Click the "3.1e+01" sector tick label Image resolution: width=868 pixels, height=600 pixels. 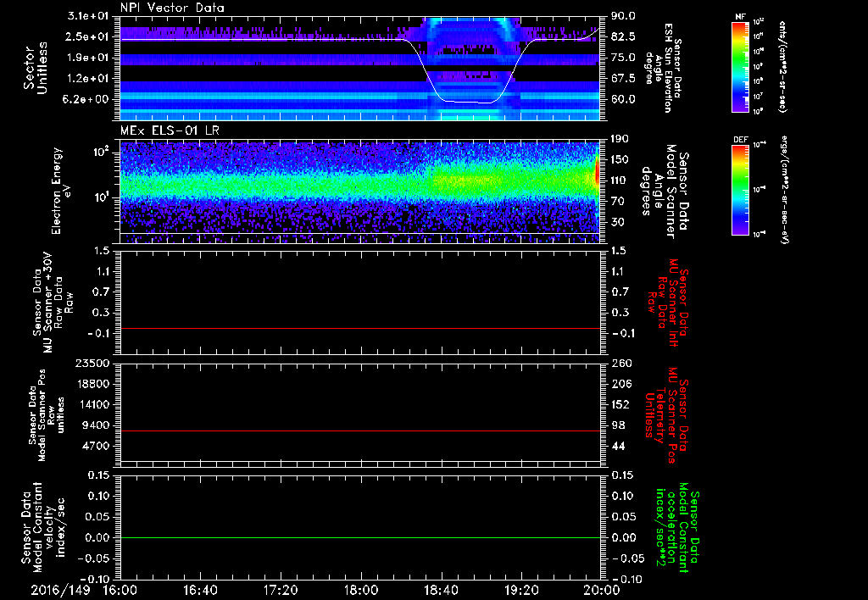coord(90,16)
